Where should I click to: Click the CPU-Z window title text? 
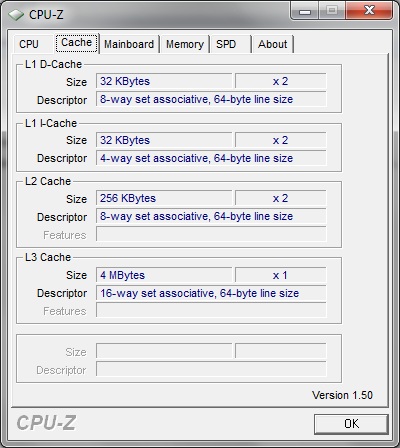[x=46, y=15]
